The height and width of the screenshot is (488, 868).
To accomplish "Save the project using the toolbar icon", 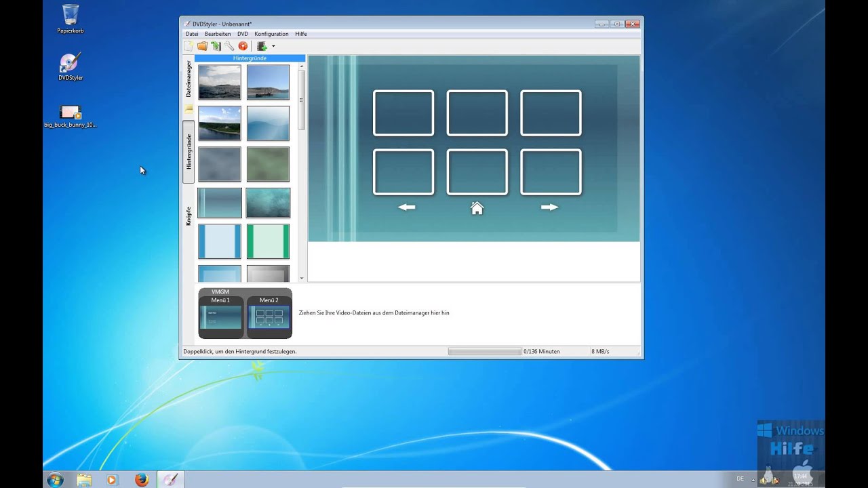I will (x=216, y=46).
